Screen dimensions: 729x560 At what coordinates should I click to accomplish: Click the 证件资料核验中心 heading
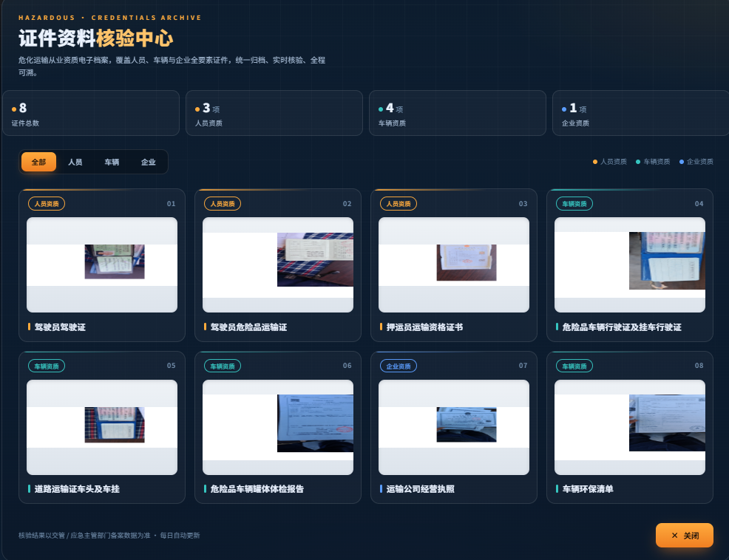[x=96, y=38]
